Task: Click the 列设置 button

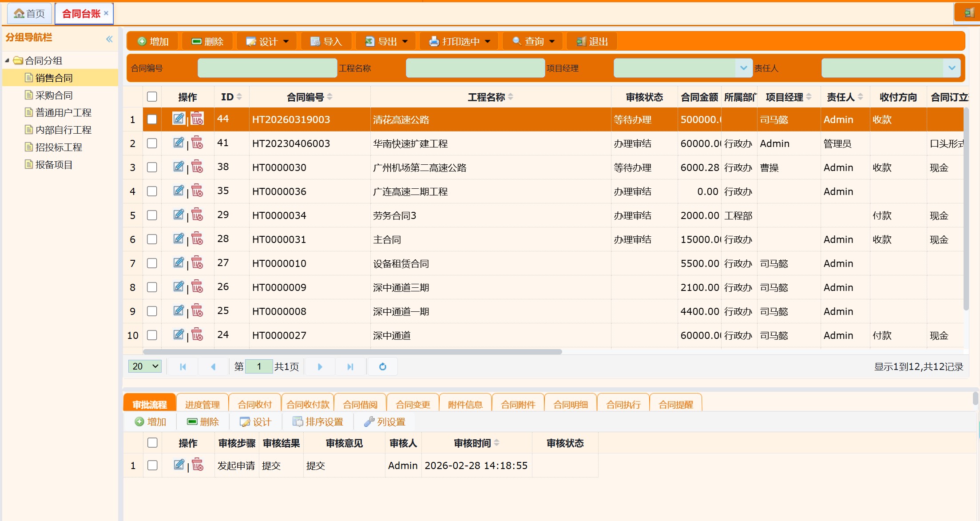Action: [x=385, y=422]
